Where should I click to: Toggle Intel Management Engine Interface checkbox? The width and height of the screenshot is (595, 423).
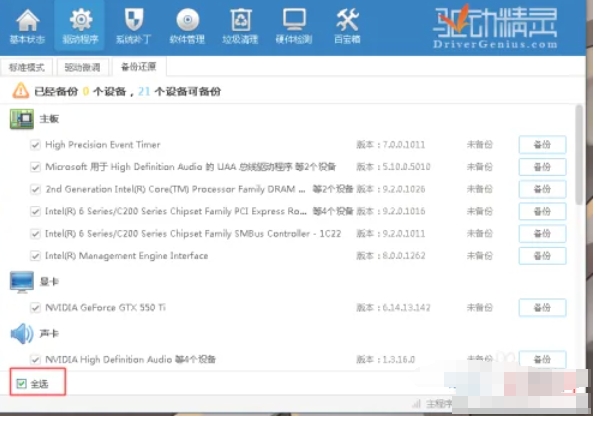tap(35, 256)
